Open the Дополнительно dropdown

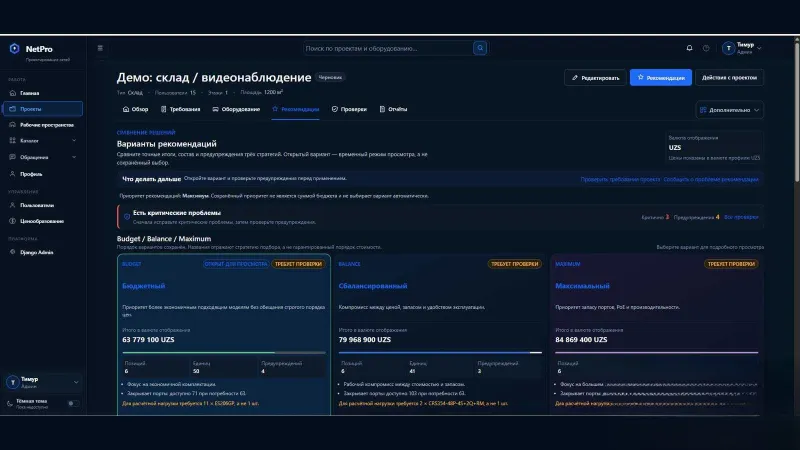[x=730, y=110]
